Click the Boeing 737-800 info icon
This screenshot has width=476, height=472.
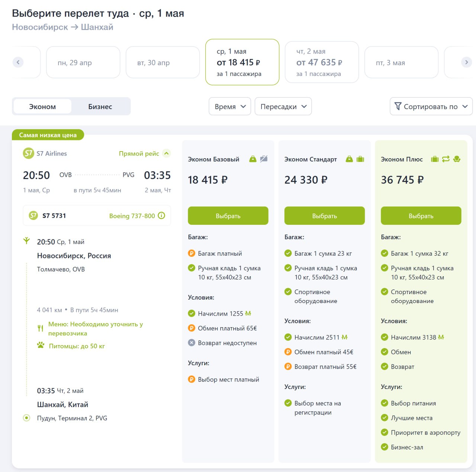(x=161, y=216)
